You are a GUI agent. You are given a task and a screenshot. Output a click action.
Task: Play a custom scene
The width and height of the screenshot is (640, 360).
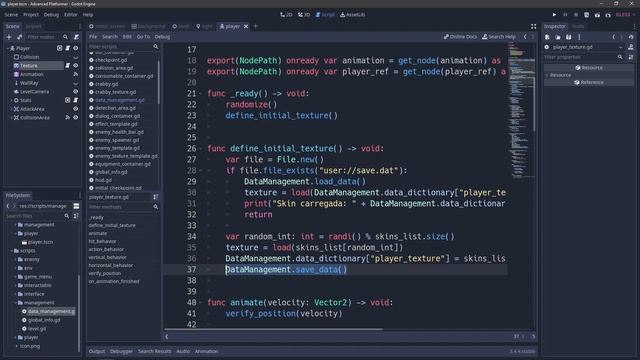point(608,15)
